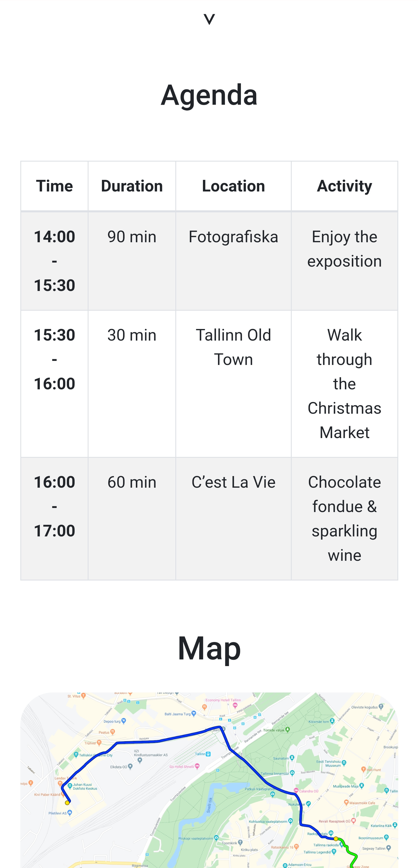Screen dimensions: 418x868
Task: Click the Hell Hunt bar pin
Action: [x=363, y=769]
